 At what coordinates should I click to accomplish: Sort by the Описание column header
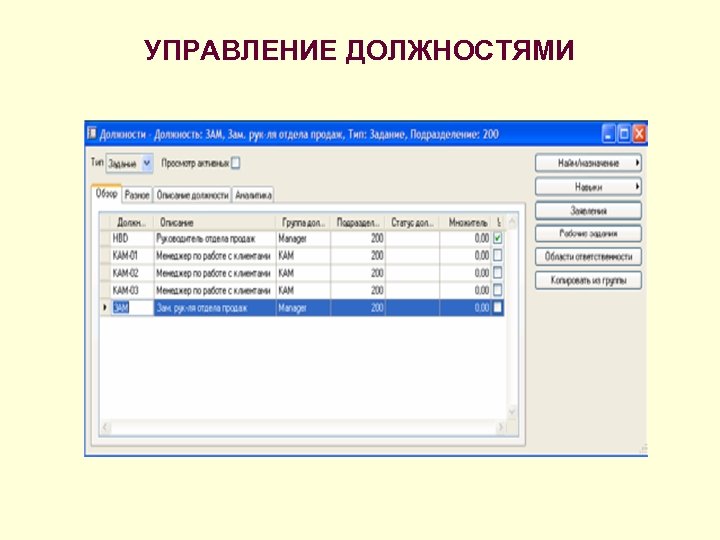click(214, 223)
